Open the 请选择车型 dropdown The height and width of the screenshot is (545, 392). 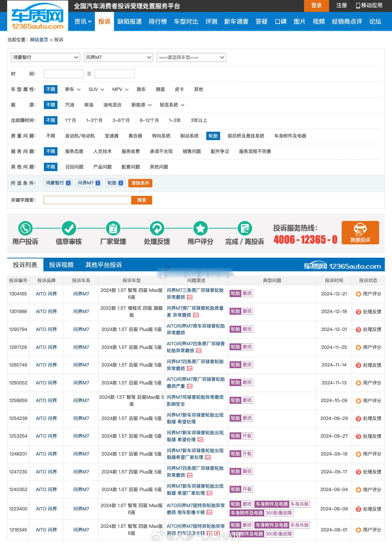coord(191,58)
